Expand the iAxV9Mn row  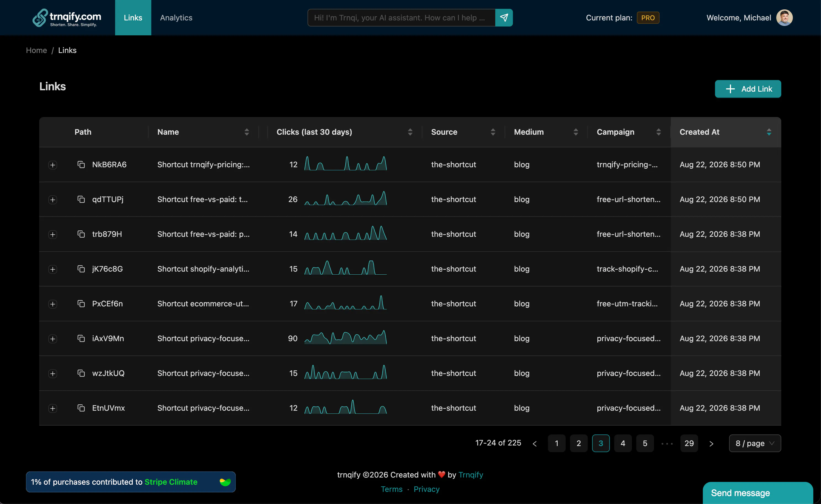[x=53, y=339]
